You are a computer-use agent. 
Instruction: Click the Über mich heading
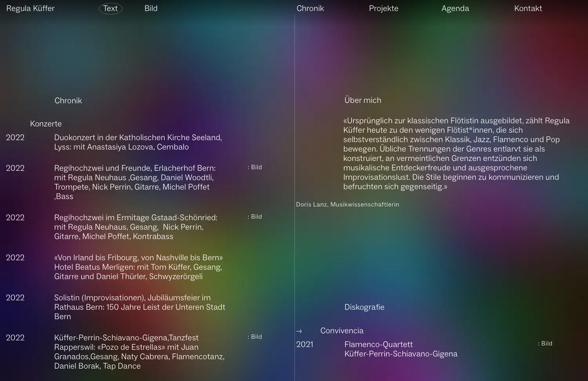tap(363, 100)
